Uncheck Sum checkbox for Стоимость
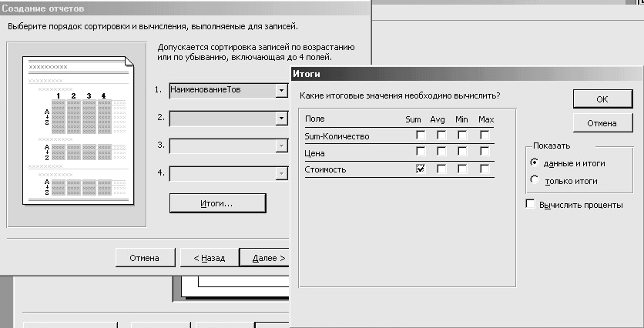The width and height of the screenshot is (644, 328). coord(421,168)
